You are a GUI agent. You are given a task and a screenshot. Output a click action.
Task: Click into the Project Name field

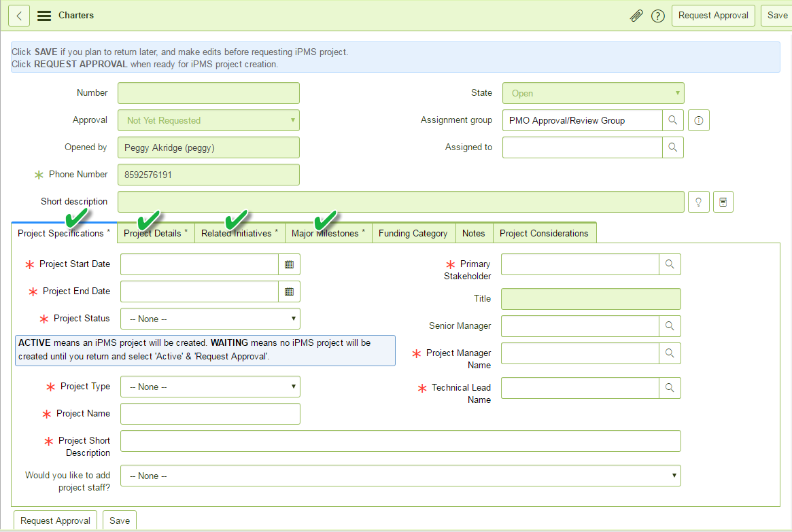210,413
